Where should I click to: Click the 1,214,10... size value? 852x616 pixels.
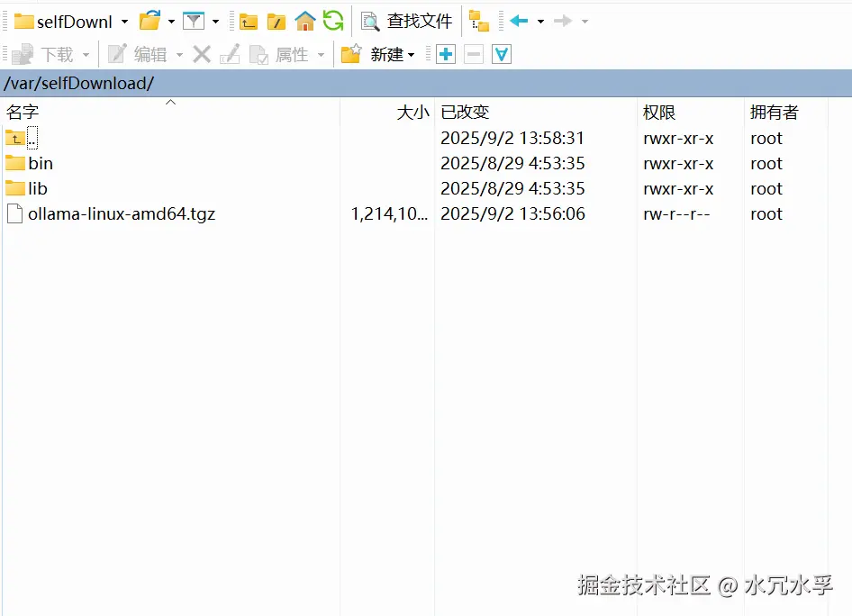click(390, 214)
